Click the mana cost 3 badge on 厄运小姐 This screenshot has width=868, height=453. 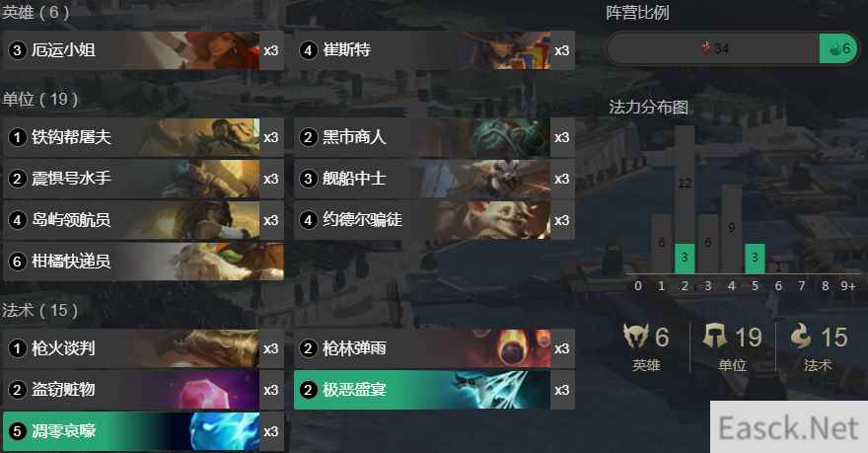pyautogui.click(x=17, y=50)
